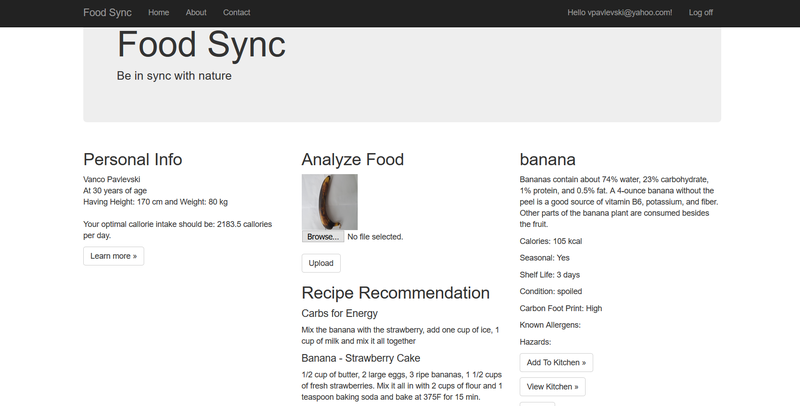Open View Kitchen button
Image resolution: width=800 pixels, height=406 pixels.
(552, 386)
